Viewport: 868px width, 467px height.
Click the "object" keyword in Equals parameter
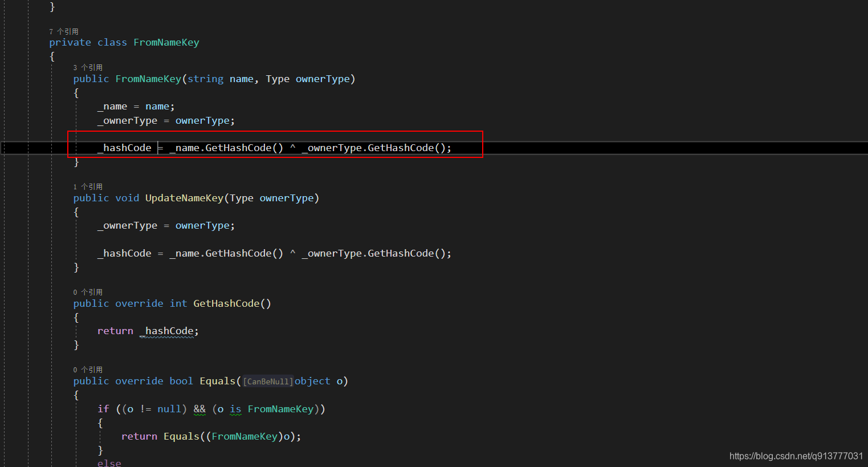(312, 381)
